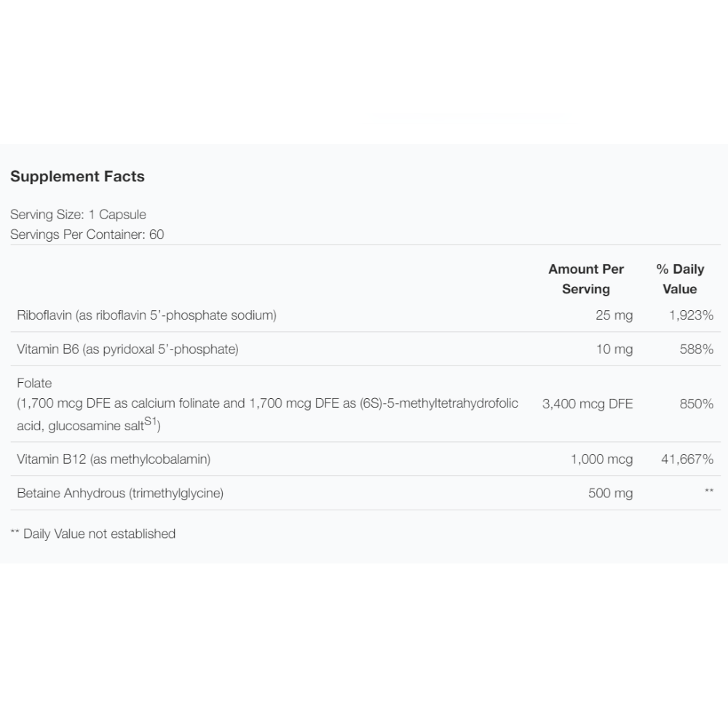Click the 3,400 mcg DFE amount
Screen dimensions: 728x728
pos(587,404)
